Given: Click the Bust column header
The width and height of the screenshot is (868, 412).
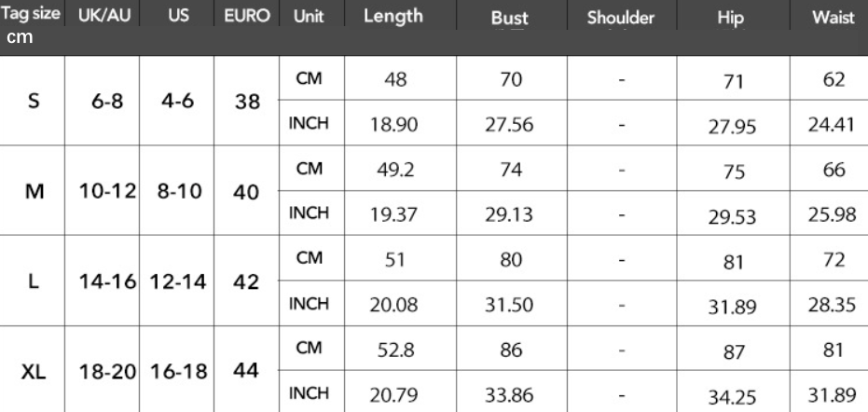Looking at the screenshot, I should [x=509, y=19].
